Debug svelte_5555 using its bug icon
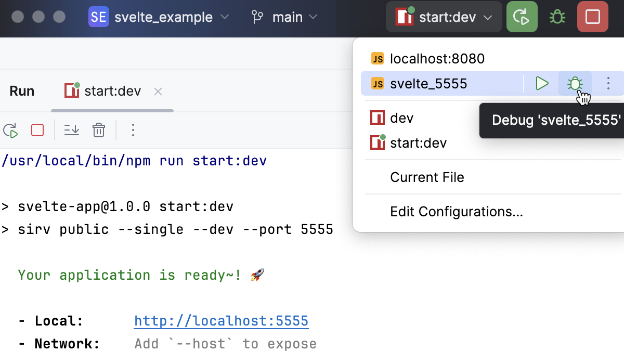624x364 pixels. (x=575, y=83)
